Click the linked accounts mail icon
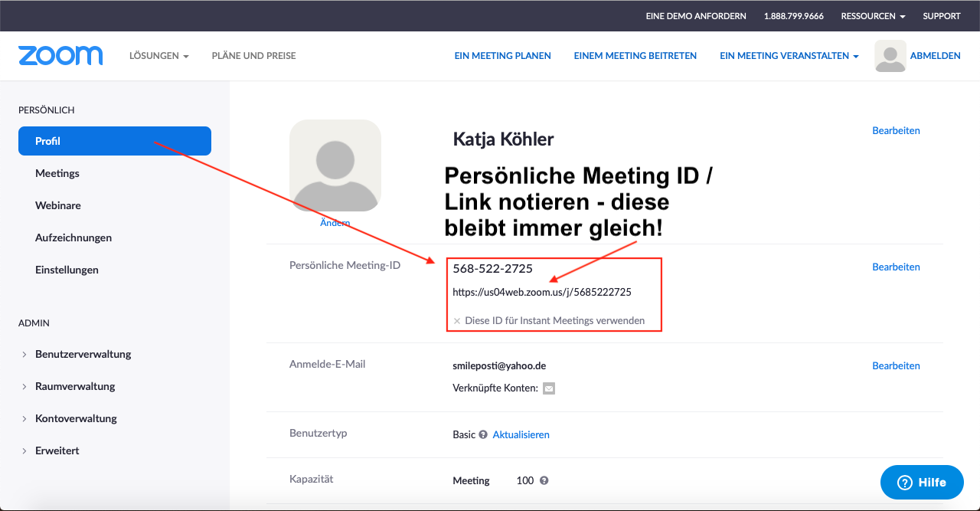Viewport: 980px width, 511px height. click(549, 388)
